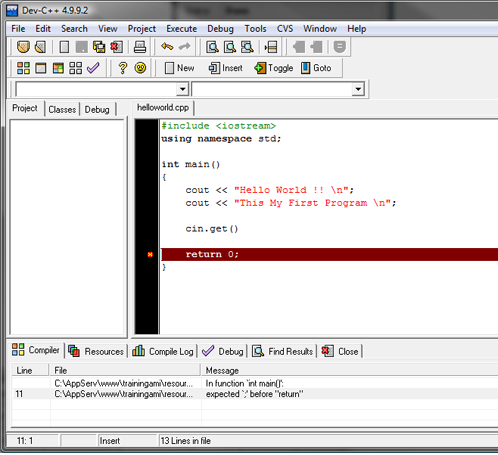Click the Compile grid icon
The width and height of the screenshot is (498, 455).
(23, 68)
